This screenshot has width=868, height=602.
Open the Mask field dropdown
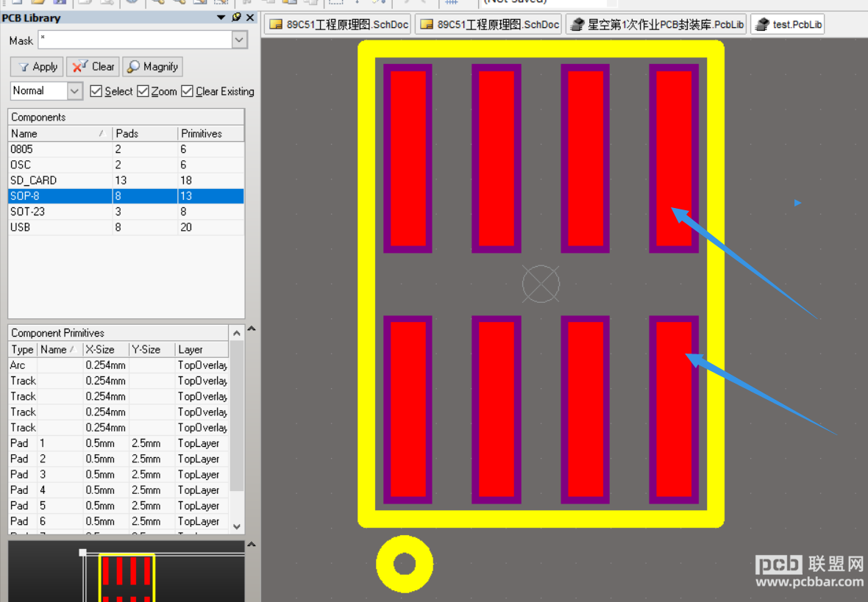pos(239,40)
